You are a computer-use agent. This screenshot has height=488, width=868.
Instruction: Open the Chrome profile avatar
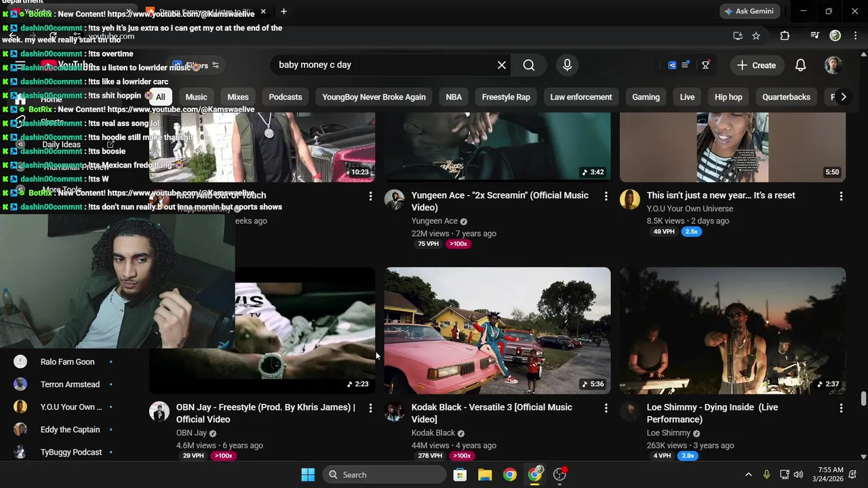coord(835,36)
